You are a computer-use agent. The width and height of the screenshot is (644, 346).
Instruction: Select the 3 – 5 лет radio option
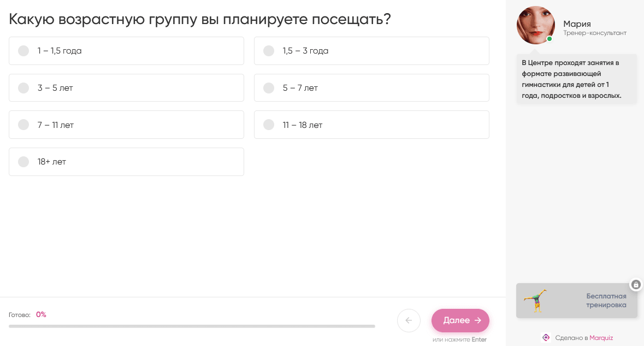23,88
